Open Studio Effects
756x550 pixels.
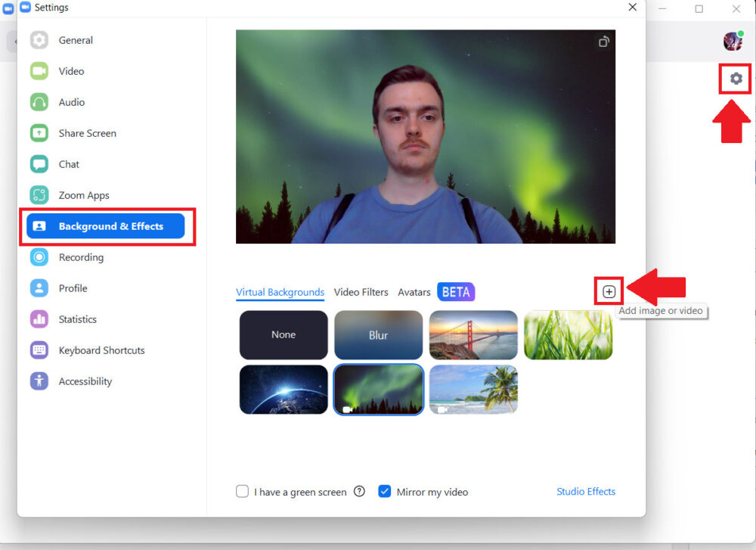click(586, 491)
